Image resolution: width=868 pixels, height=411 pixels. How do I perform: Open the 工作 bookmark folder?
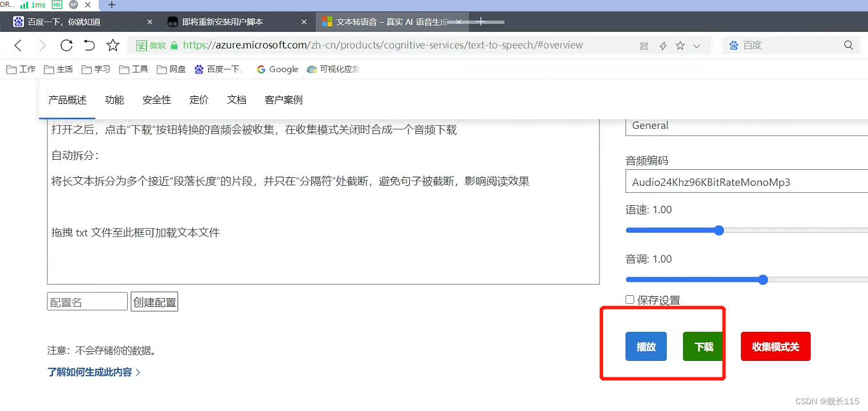click(x=21, y=70)
